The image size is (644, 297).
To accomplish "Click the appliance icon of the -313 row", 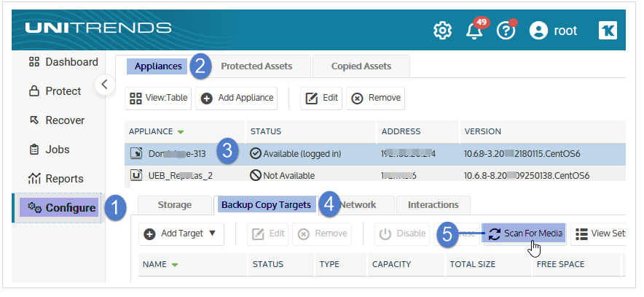I will 136,154.
